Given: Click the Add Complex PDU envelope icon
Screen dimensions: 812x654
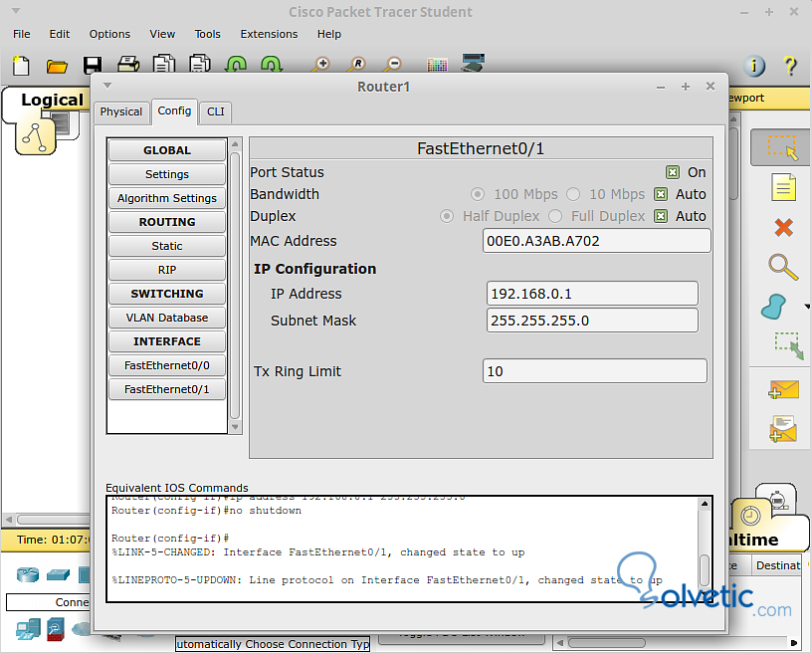Looking at the screenshot, I should 782,429.
